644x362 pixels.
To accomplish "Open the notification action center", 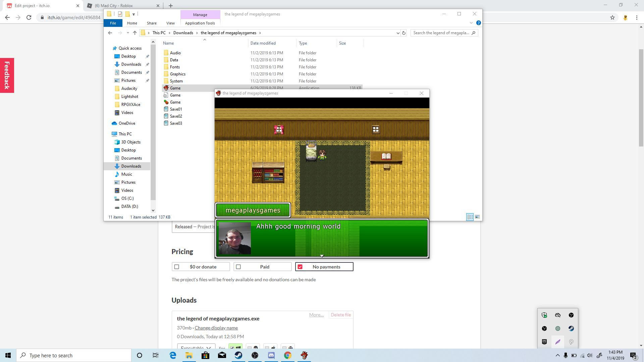I will point(634,355).
